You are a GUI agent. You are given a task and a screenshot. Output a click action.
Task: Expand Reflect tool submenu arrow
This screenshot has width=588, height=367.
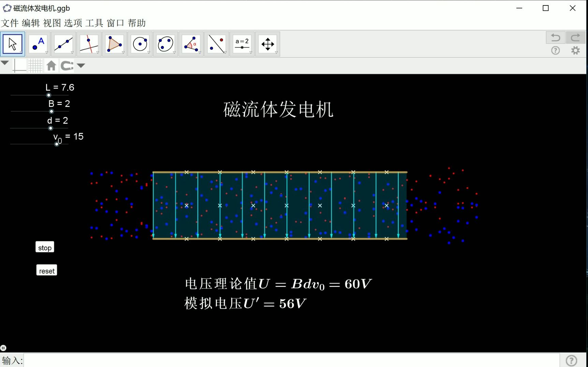[225, 52]
